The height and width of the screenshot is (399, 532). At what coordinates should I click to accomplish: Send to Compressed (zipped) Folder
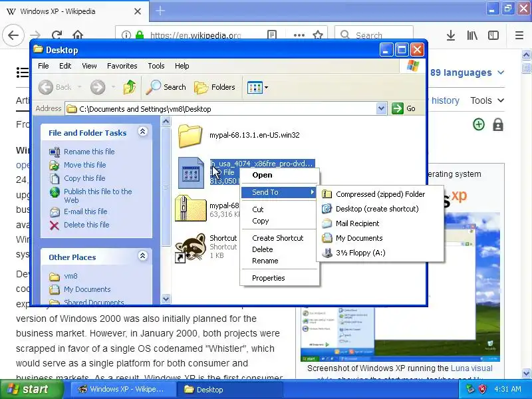click(380, 194)
